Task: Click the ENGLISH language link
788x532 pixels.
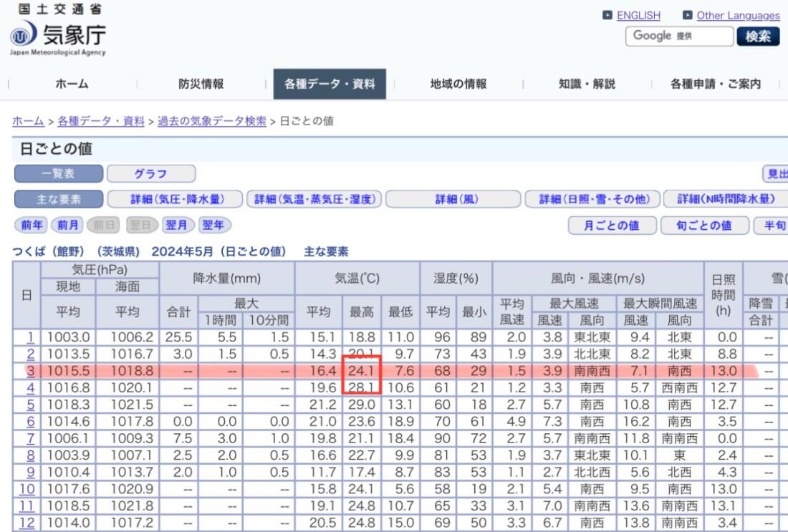Action: click(x=638, y=15)
